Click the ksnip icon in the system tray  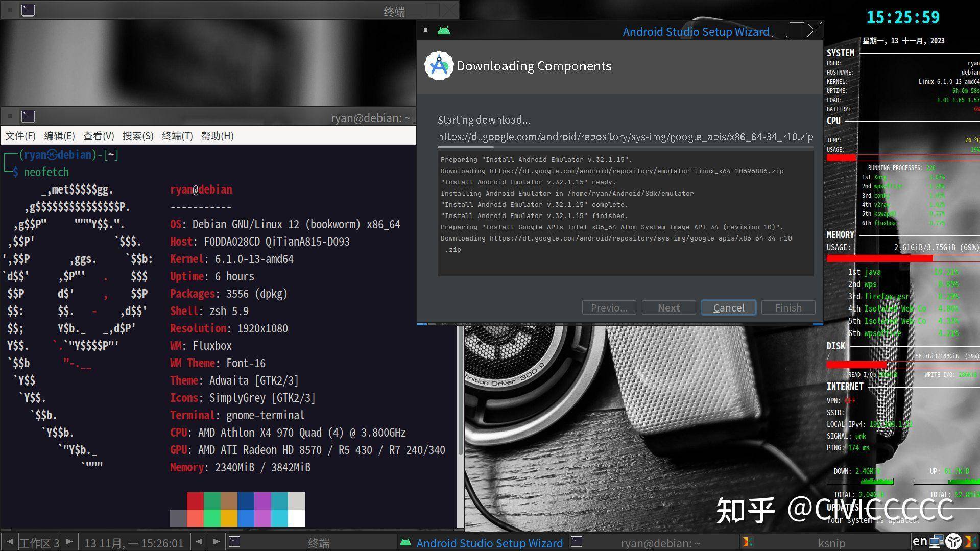(970, 541)
